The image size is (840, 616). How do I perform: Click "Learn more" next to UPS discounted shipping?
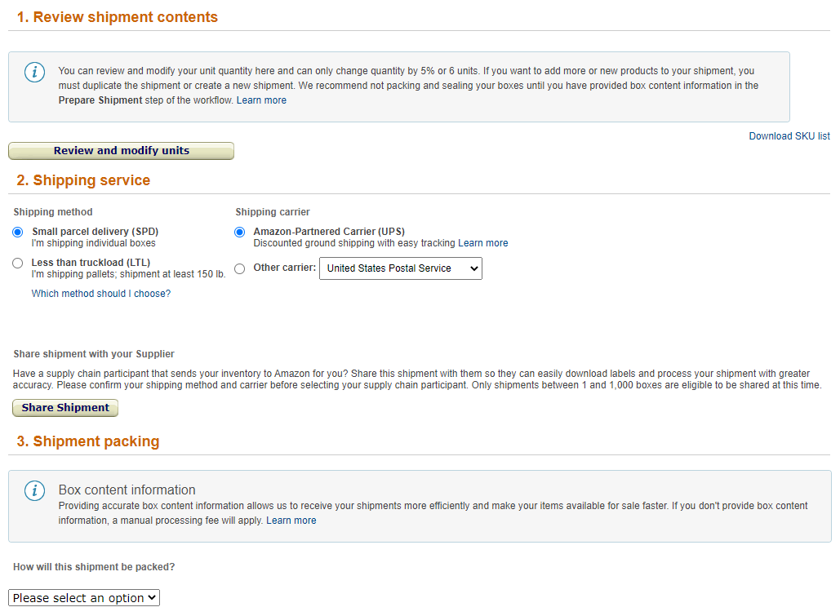pyautogui.click(x=482, y=242)
